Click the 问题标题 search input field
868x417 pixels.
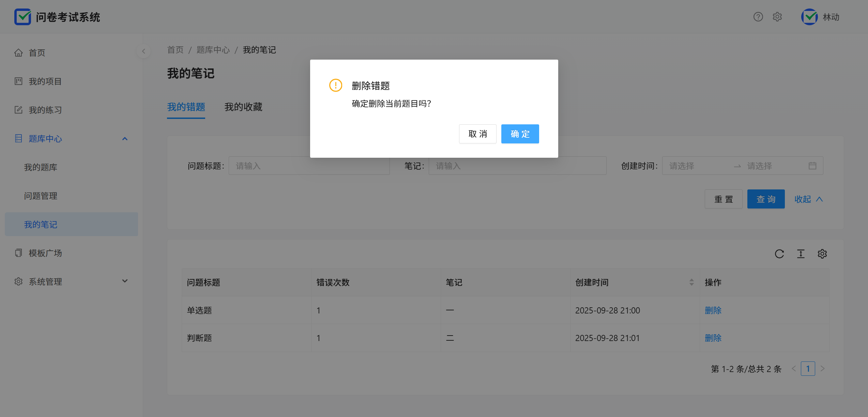309,166
